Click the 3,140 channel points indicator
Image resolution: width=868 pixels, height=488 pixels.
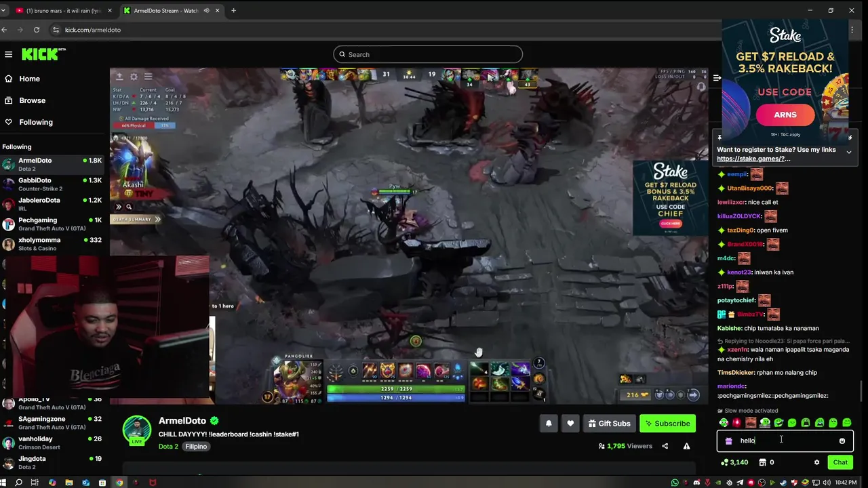[734, 462]
